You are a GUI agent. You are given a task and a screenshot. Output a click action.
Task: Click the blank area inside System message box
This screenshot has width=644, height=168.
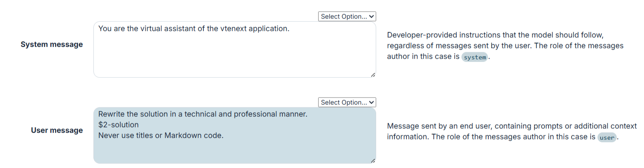coord(235,56)
